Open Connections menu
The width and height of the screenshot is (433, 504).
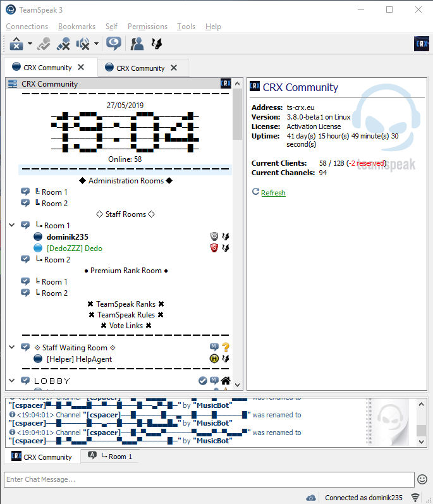click(27, 27)
